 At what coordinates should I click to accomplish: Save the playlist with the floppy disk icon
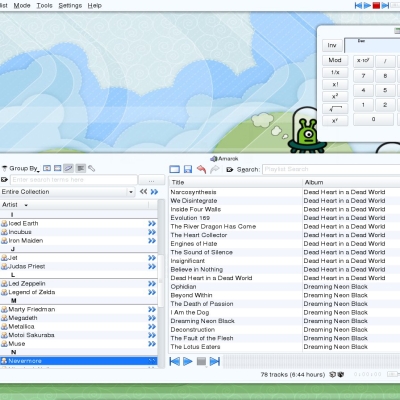[188, 169]
